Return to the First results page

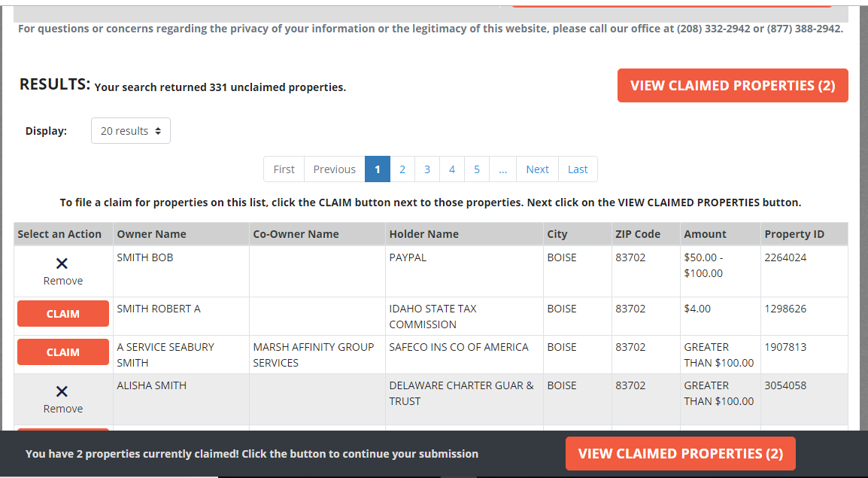284,169
